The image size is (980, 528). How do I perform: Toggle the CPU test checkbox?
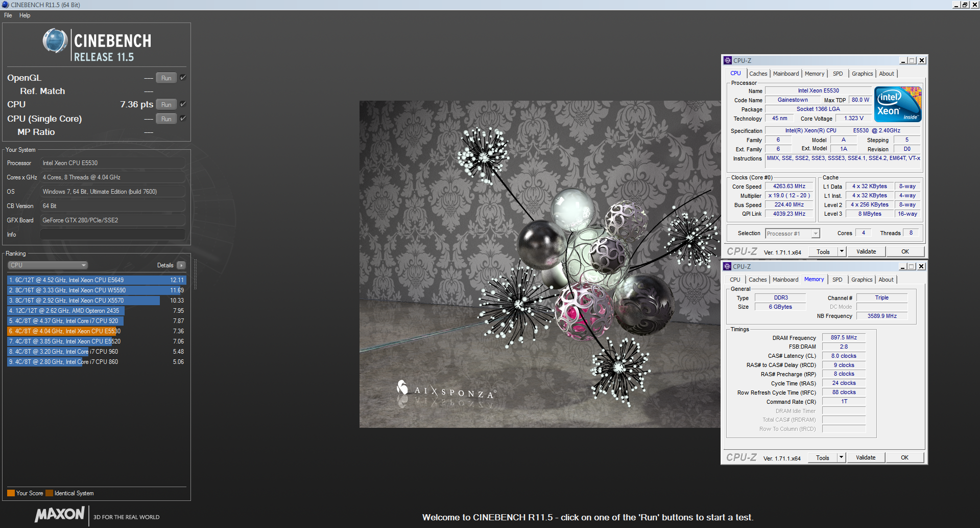pyautogui.click(x=183, y=104)
